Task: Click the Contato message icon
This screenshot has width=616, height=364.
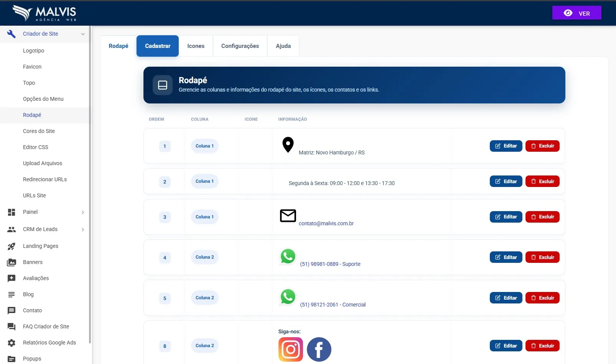Action: click(12, 310)
